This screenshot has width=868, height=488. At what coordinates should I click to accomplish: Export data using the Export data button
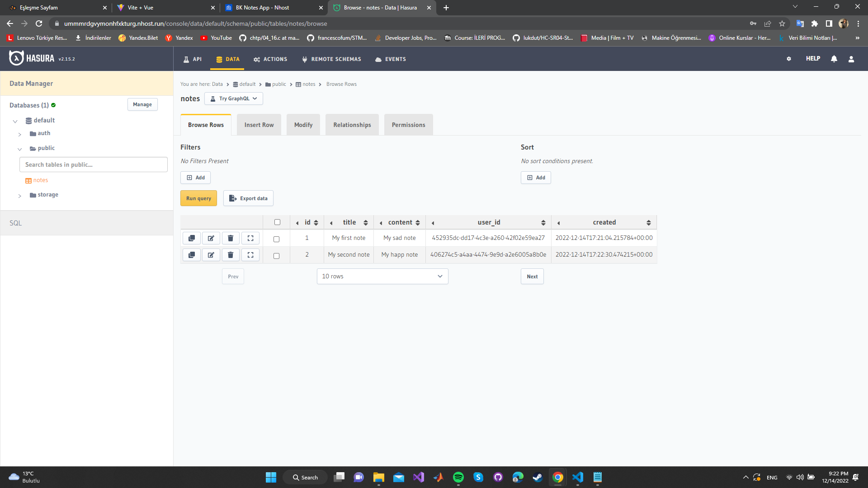click(x=248, y=198)
